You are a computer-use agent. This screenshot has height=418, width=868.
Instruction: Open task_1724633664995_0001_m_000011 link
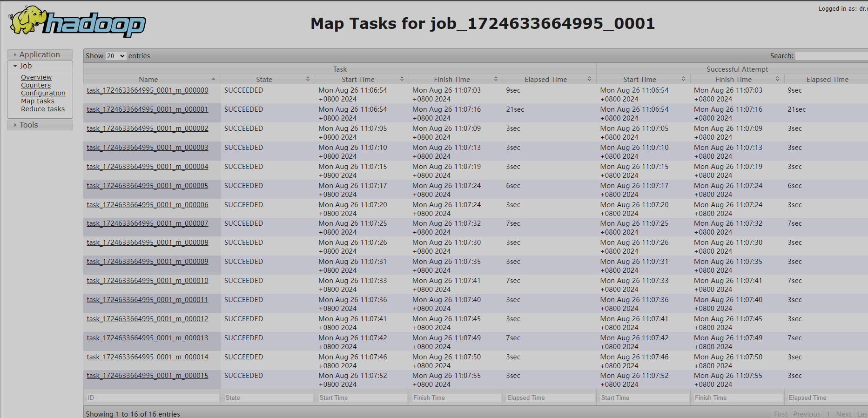[148, 300]
